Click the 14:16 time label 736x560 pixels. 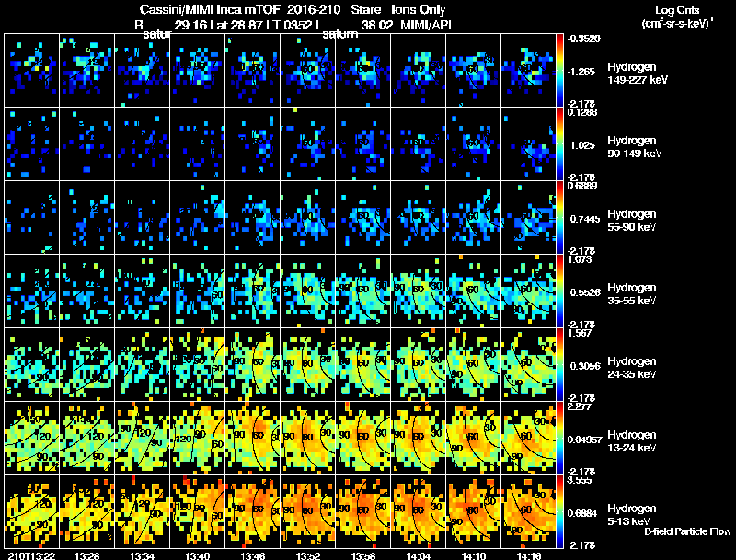point(528,555)
